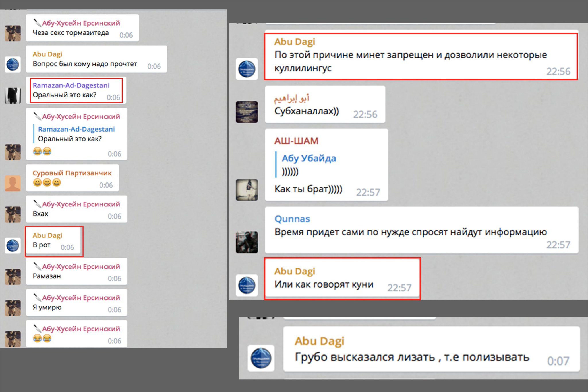Click the АШ-ШАМ sender name

point(296,141)
